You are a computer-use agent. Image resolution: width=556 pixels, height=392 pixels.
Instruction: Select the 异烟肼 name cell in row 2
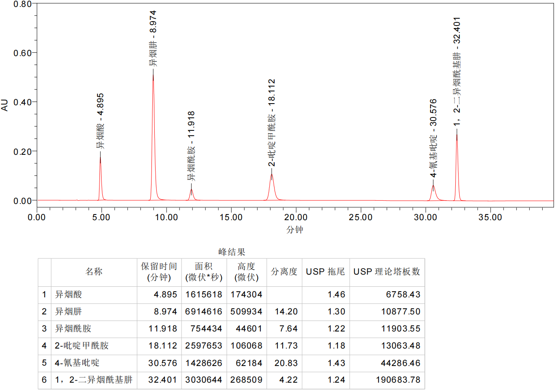[69, 312]
